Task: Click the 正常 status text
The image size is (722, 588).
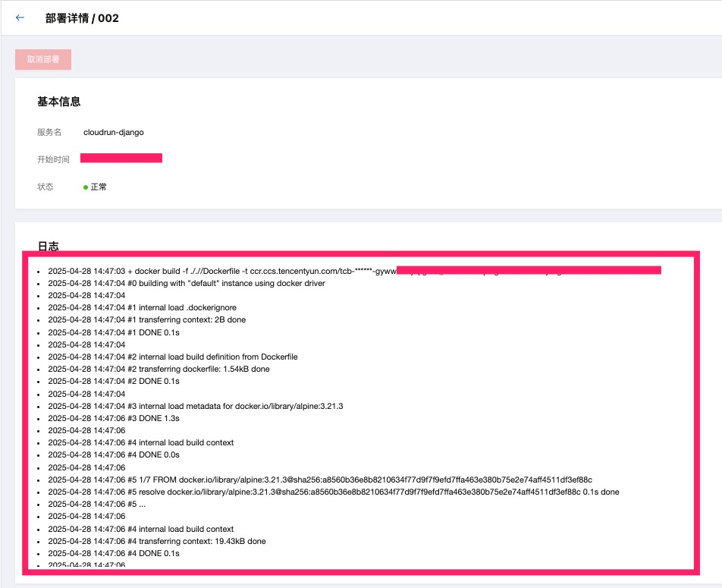Action: pos(99,187)
